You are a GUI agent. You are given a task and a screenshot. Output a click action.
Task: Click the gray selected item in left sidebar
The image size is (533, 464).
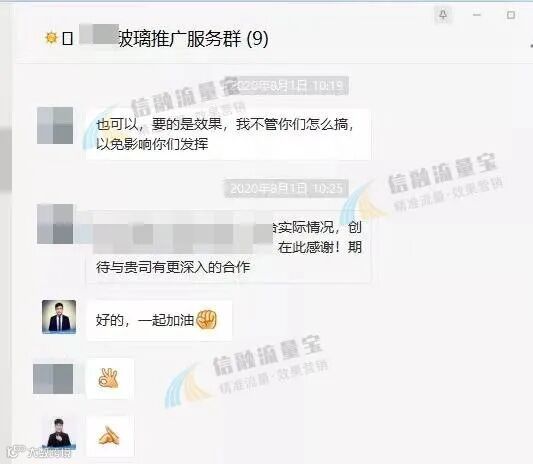(5, 160)
